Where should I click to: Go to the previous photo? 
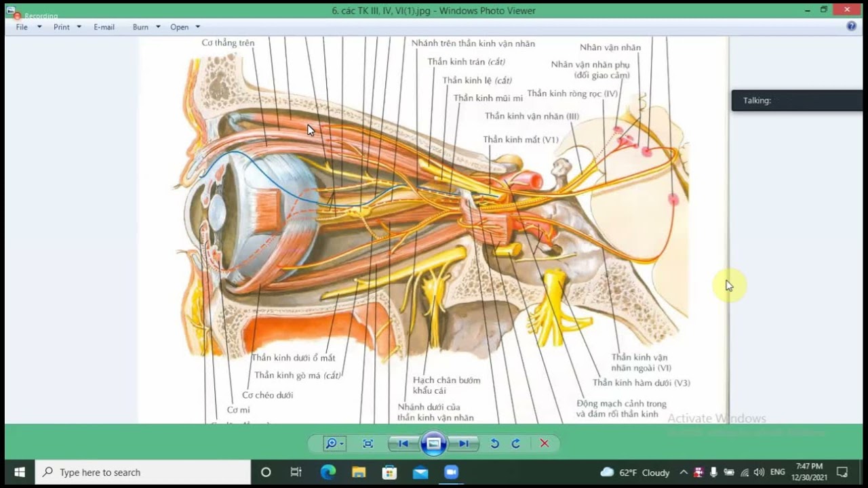tap(403, 444)
